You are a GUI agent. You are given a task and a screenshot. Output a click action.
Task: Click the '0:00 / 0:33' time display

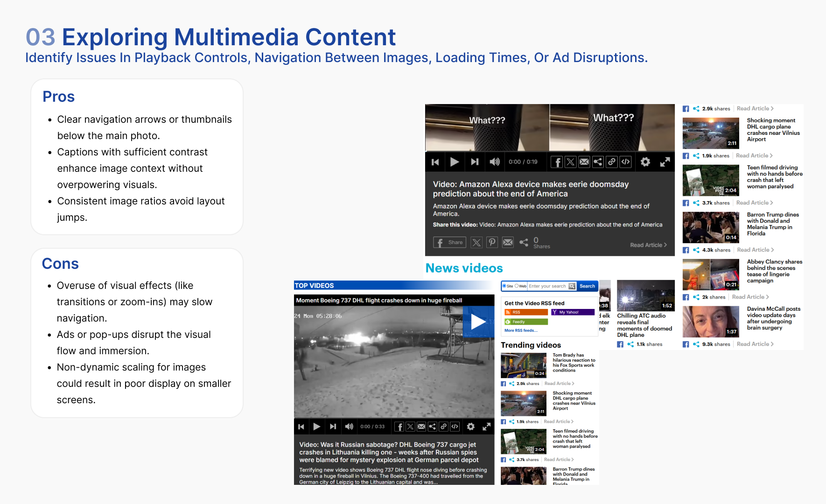pyautogui.click(x=372, y=427)
